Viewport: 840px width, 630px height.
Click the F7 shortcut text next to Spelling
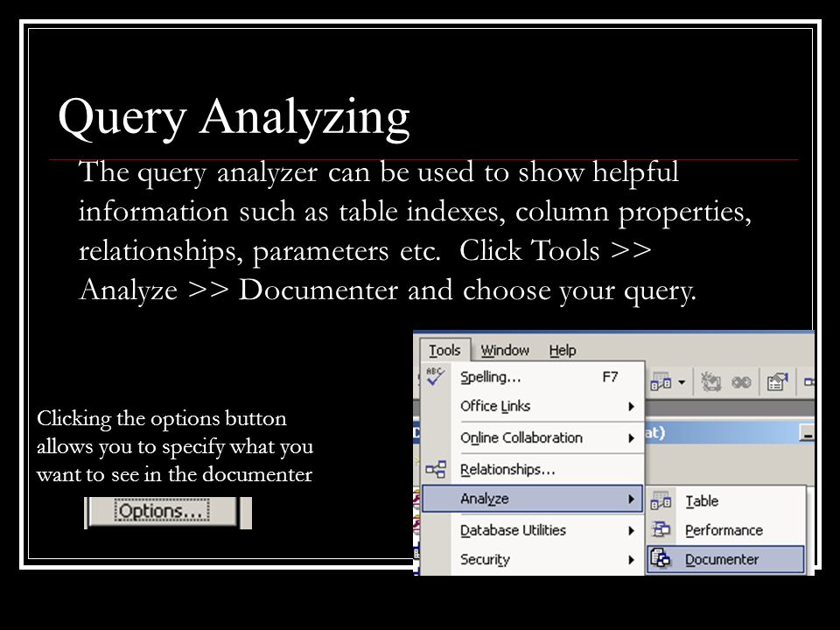click(610, 376)
